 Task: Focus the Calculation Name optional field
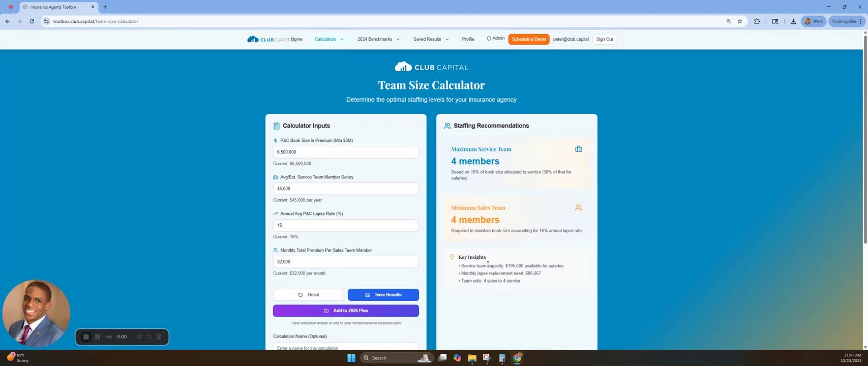point(346,347)
